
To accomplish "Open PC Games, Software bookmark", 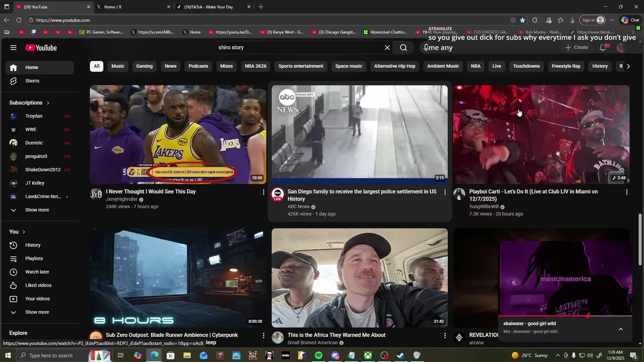I will click(x=101, y=32).
